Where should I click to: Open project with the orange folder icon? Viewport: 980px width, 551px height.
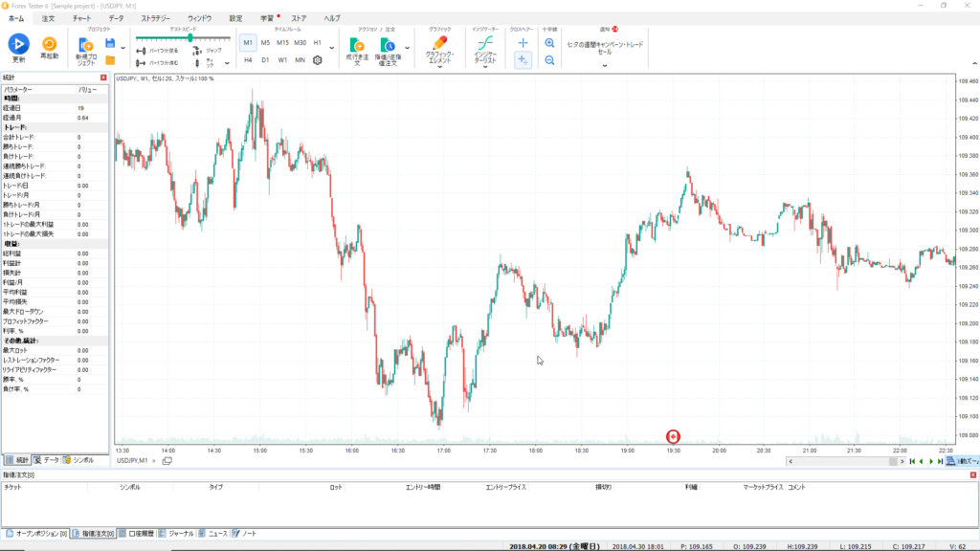pyautogui.click(x=110, y=60)
